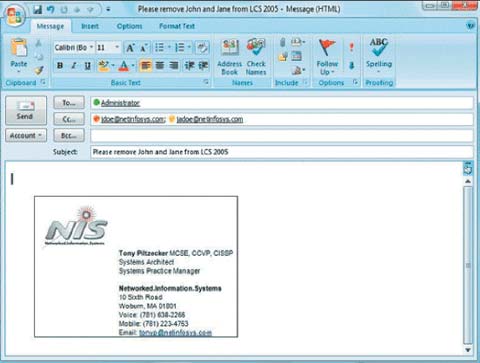Attach a file with paperclip icon

pos(283,42)
